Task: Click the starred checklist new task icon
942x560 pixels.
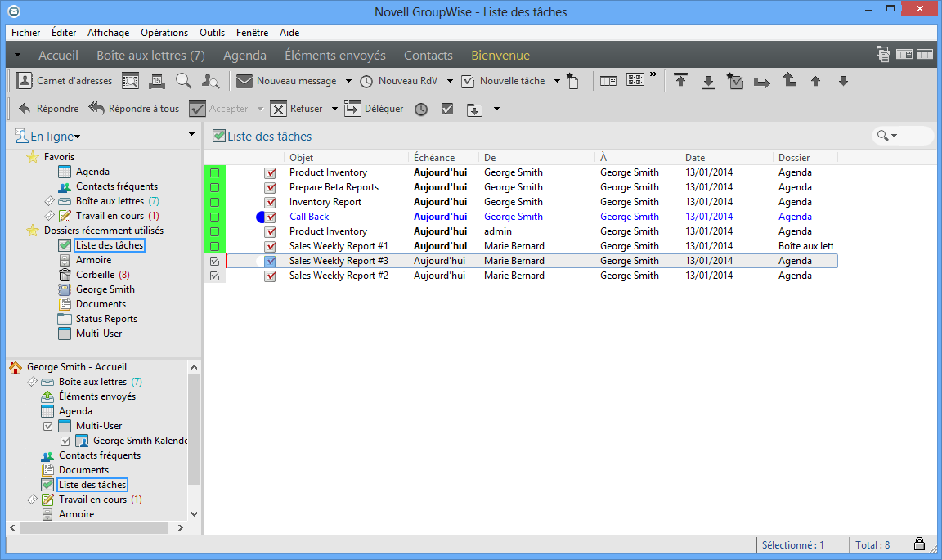Action: pos(735,80)
